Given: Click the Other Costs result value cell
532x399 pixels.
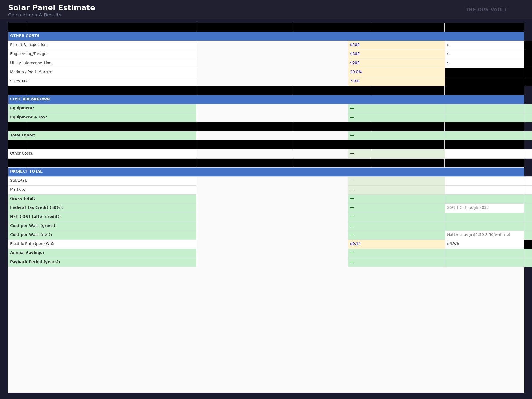Looking at the screenshot, I should coord(396,154).
